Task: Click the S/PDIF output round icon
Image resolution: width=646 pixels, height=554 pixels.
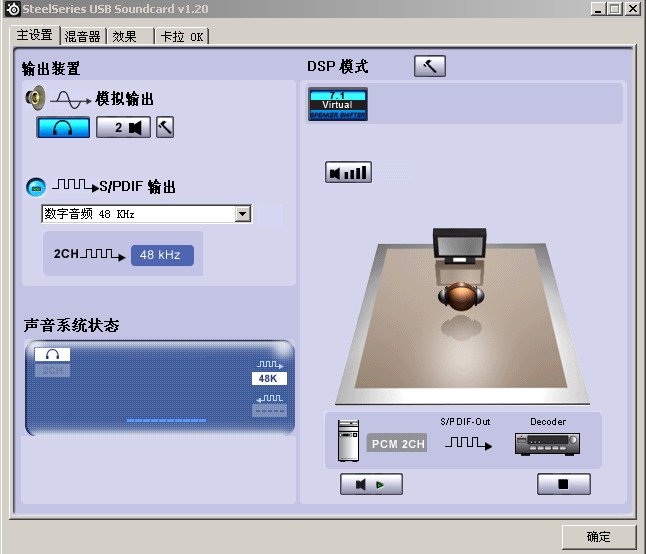Action: pos(36,187)
